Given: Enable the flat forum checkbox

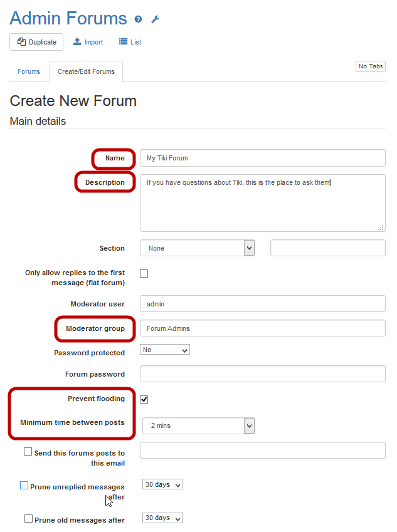Looking at the screenshot, I should [144, 273].
